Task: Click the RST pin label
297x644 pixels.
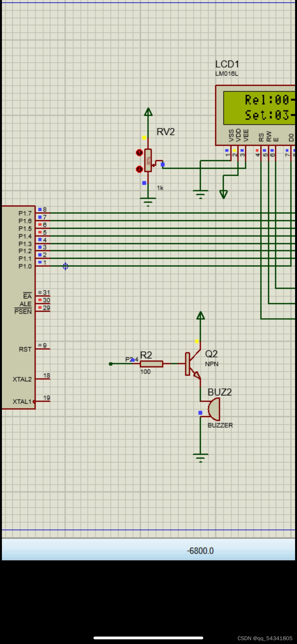Action: pos(25,349)
